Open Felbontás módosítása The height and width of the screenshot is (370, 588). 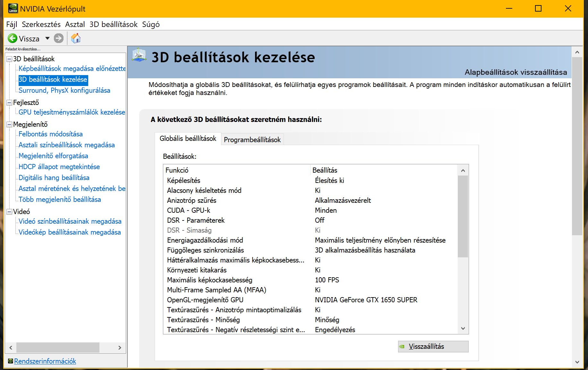(x=51, y=134)
